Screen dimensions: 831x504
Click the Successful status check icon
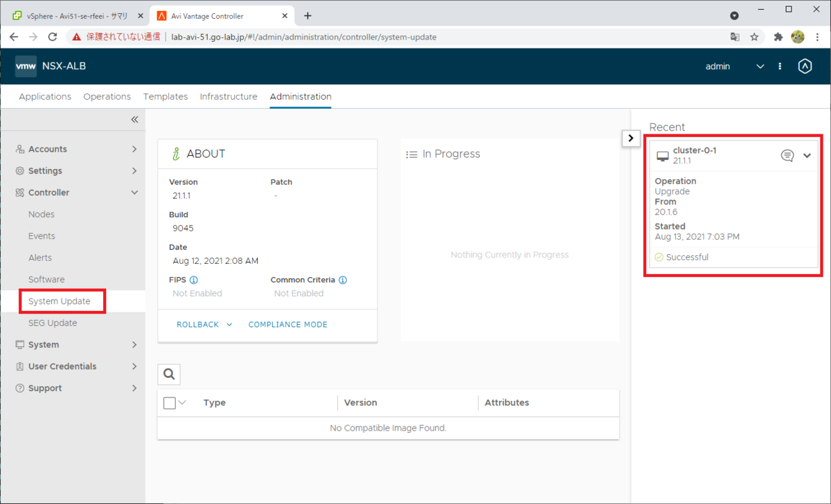pos(659,258)
